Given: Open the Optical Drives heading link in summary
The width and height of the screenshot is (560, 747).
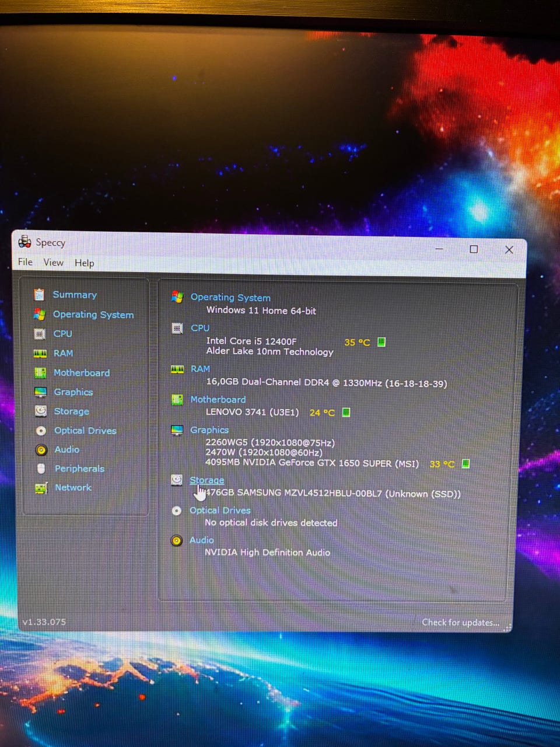Looking at the screenshot, I should point(220,511).
